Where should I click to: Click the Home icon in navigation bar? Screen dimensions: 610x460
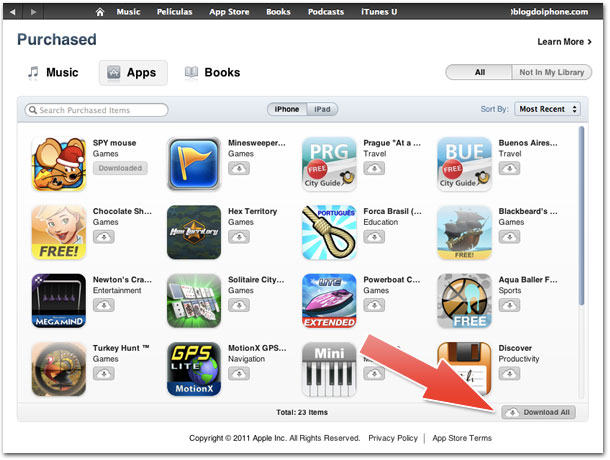click(100, 12)
